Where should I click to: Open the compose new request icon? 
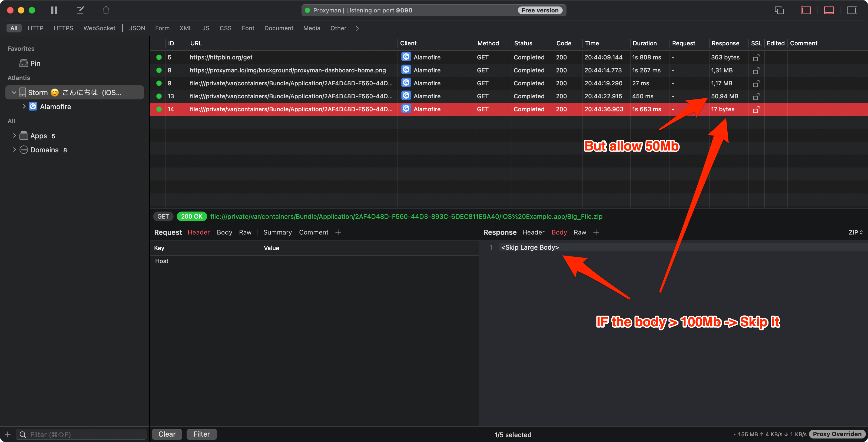coord(80,10)
